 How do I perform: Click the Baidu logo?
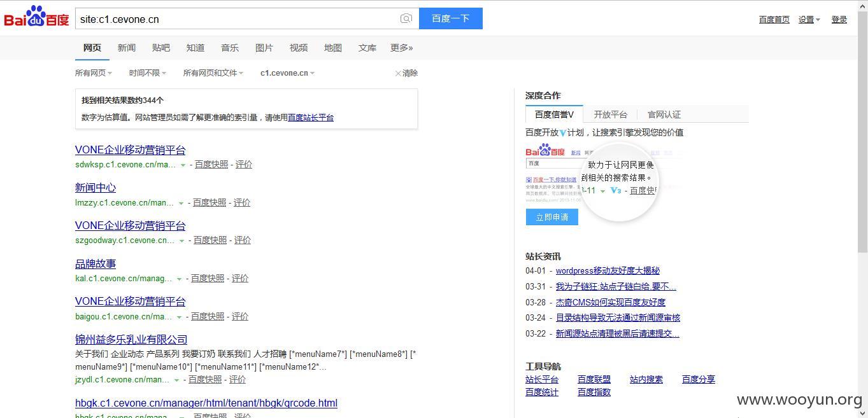pyautogui.click(x=36, y=17)
